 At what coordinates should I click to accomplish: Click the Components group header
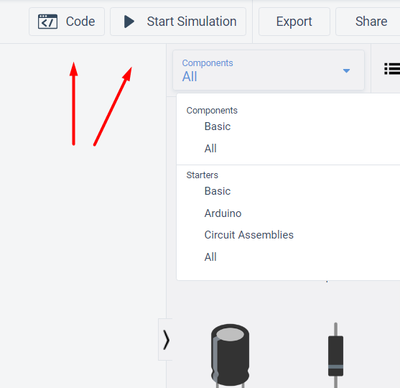pyautogui.click(x=212, y=110)
